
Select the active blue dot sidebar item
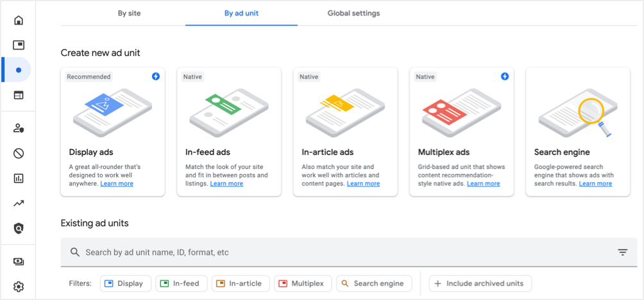[x=19, y=70]
